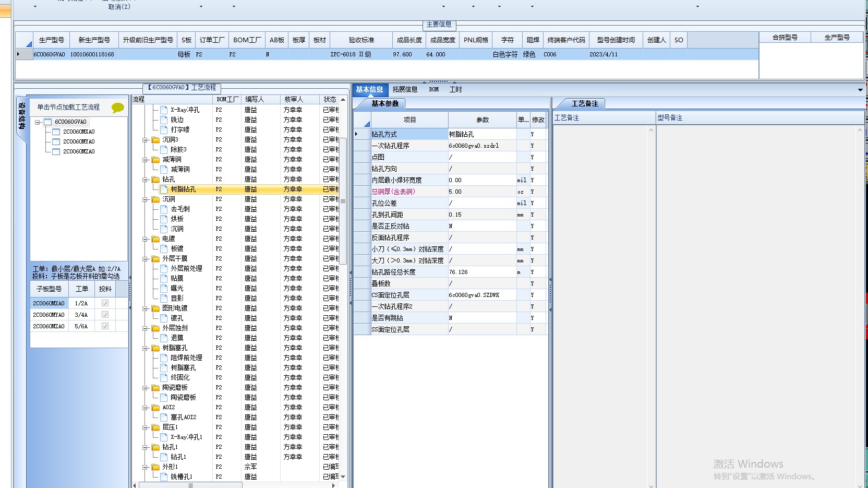
Task: Click the 总铜厚(含表铜) value 5.00 cell
Action: [482, 192]
